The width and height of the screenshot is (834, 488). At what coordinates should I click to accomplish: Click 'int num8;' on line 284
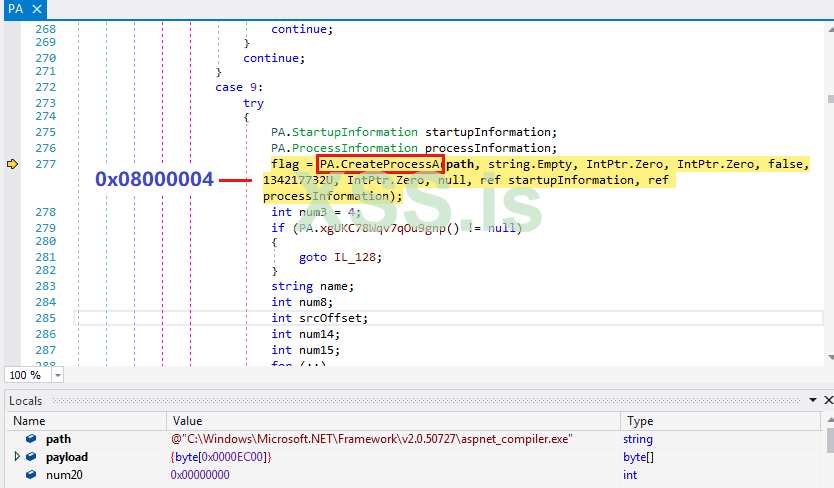click(x=302, y=302)
